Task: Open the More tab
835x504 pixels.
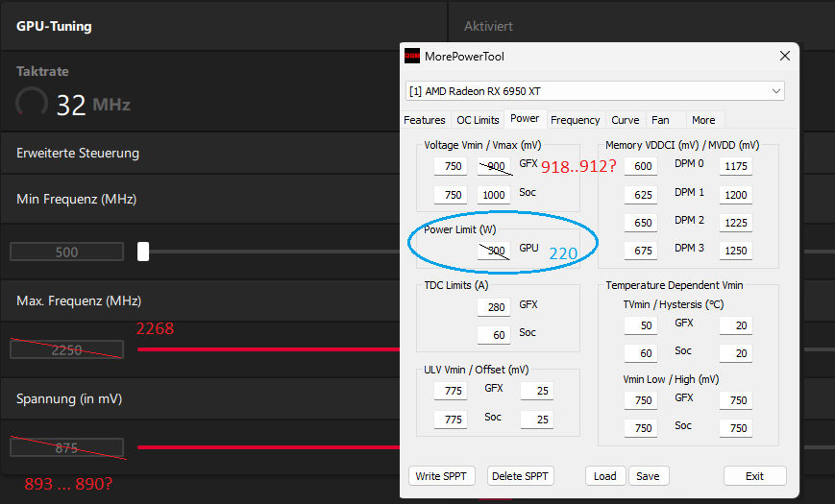Action: tap(703, 120)
